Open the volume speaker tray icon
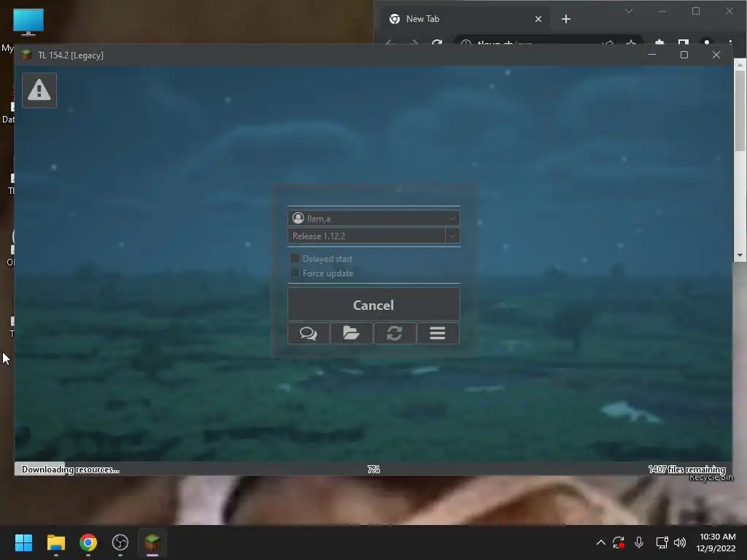The image size is (747, 560). (x=680, y=542)
